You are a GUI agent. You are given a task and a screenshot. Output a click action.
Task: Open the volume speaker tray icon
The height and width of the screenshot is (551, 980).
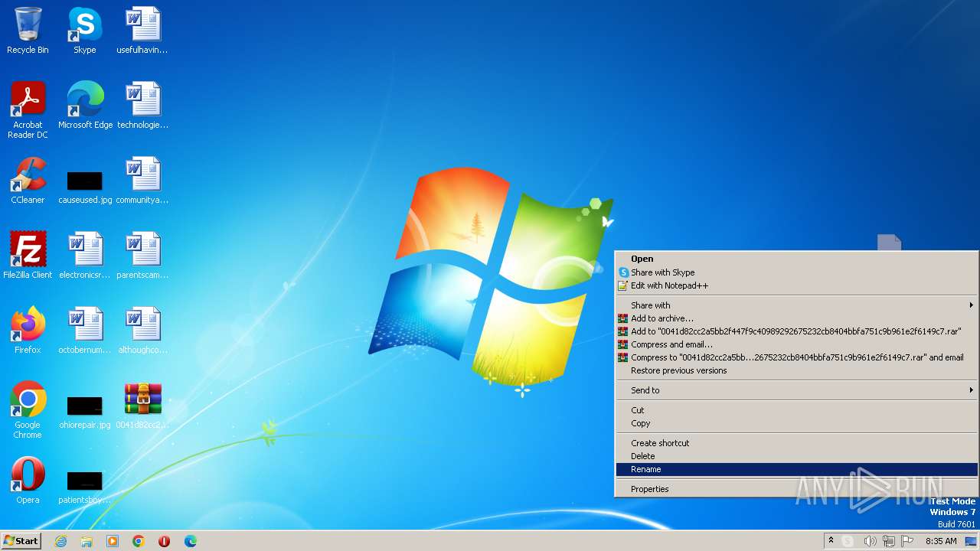[870, 541]
